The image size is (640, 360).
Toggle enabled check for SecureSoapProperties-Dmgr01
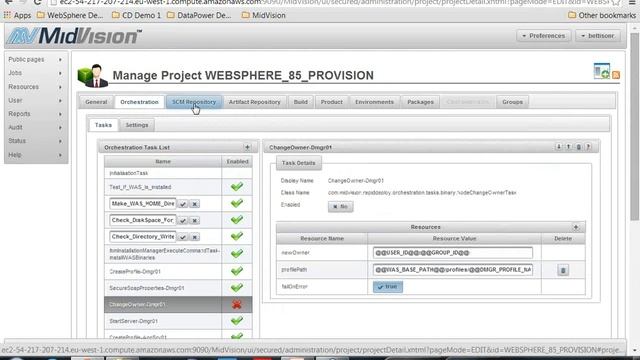(x=237, y=288)
